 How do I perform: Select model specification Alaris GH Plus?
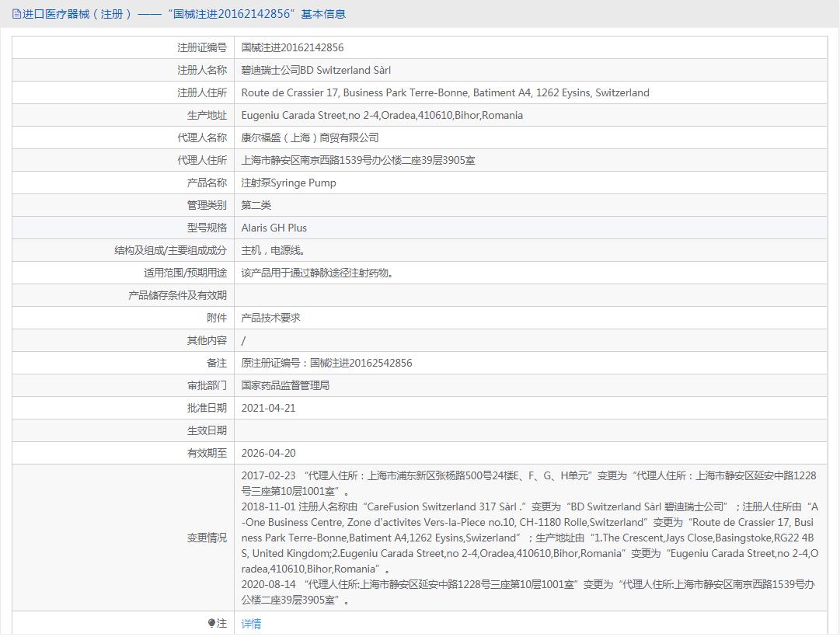pyautogui.click(x=274, y=228)
